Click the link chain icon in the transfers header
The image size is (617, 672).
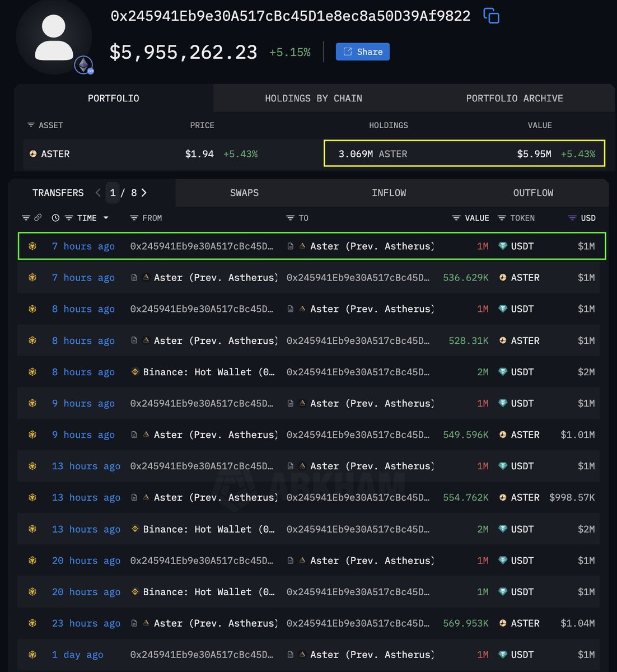38,218
